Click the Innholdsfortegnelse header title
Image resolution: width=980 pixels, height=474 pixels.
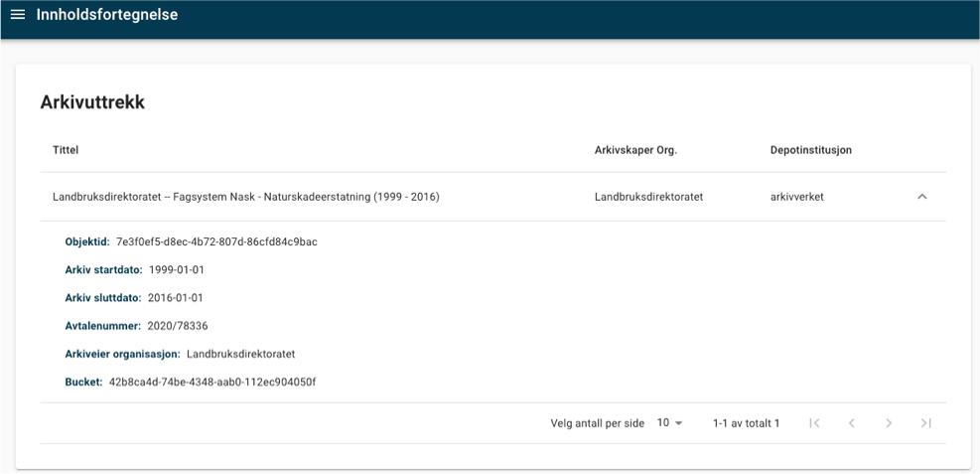coord(107,14)
